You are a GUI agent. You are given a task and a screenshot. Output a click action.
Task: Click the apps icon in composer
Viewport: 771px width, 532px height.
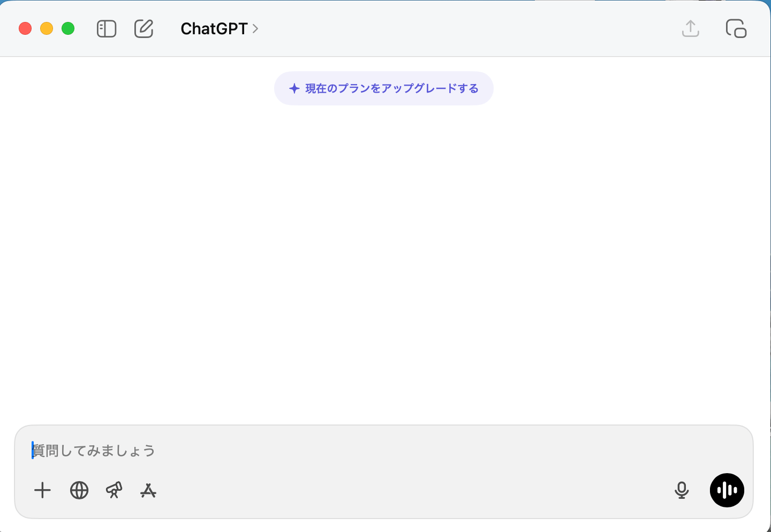point(148,490)
